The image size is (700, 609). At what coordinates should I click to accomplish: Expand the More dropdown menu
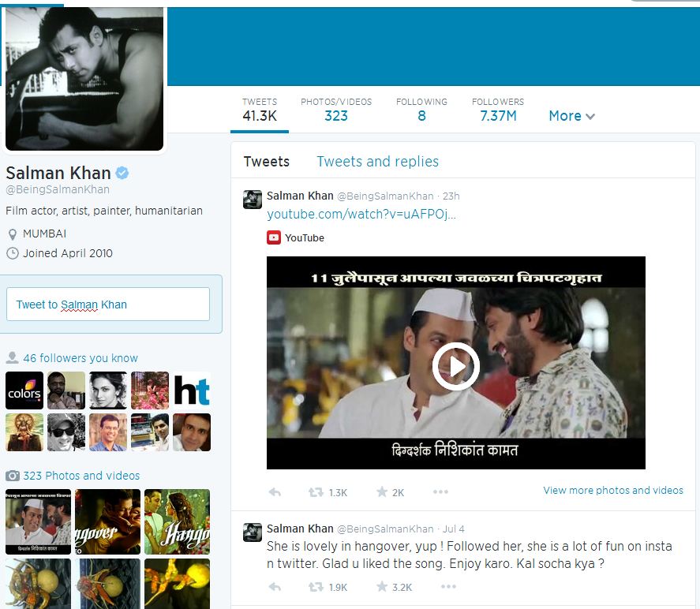pos(571,116)
